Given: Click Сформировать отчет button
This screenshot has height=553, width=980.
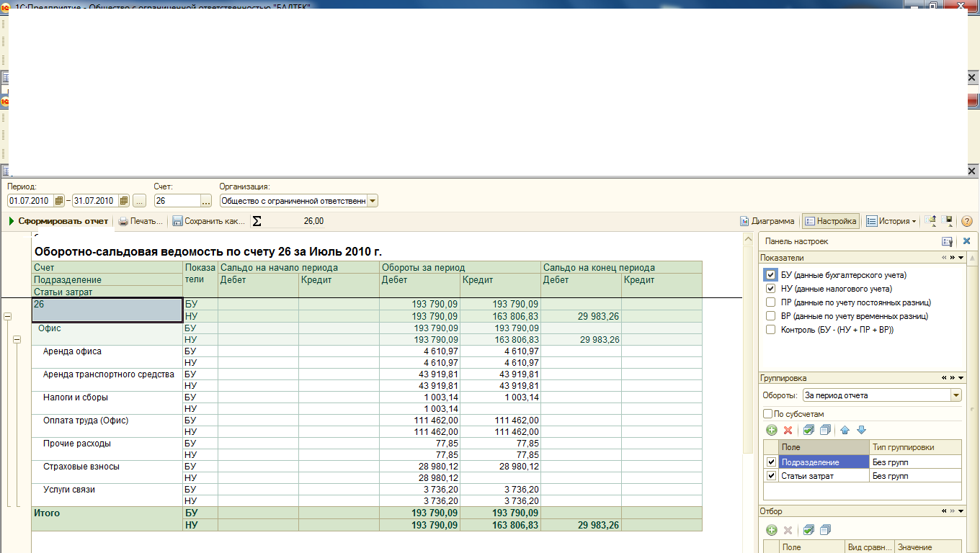Looking at the screenshot, I should click(x=58, y=221).
